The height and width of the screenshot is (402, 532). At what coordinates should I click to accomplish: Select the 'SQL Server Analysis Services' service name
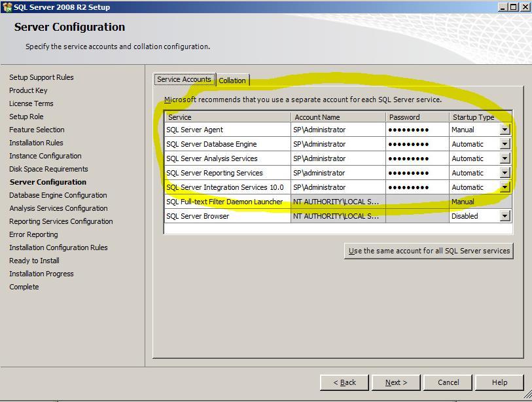click(x=212, y=158)
